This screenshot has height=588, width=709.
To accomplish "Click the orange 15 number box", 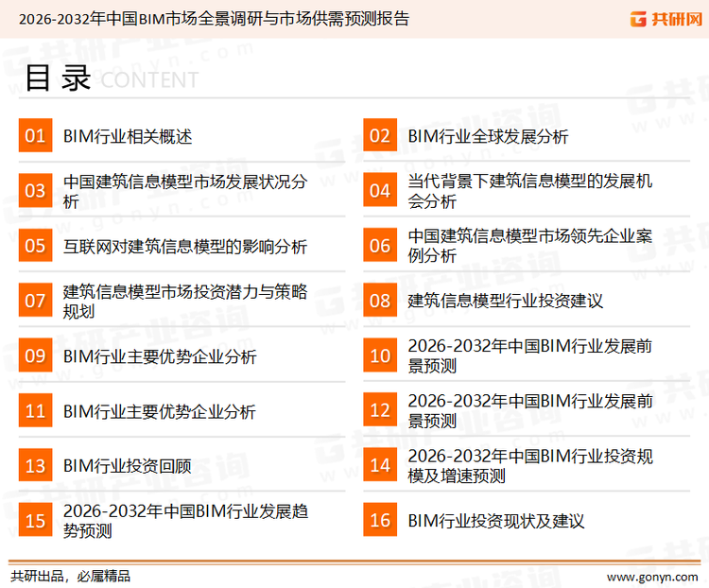I will coord(35,520).
